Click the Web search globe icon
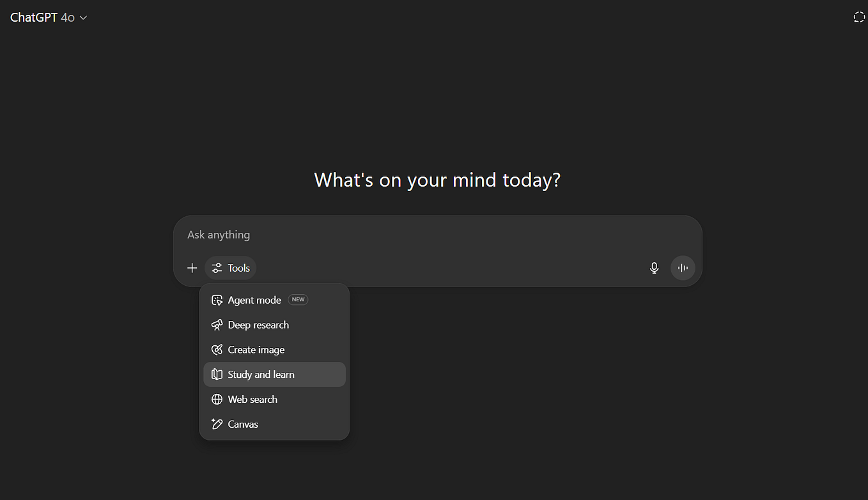 217,399
